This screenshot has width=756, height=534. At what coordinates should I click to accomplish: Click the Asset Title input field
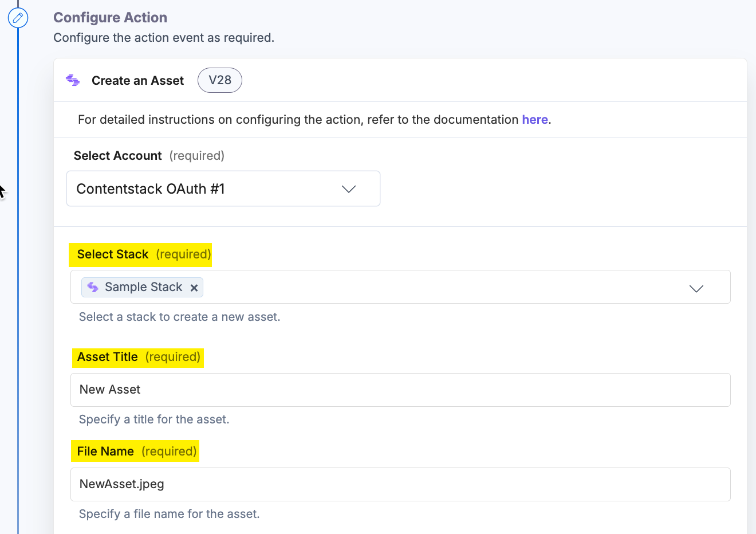(400, 390)
